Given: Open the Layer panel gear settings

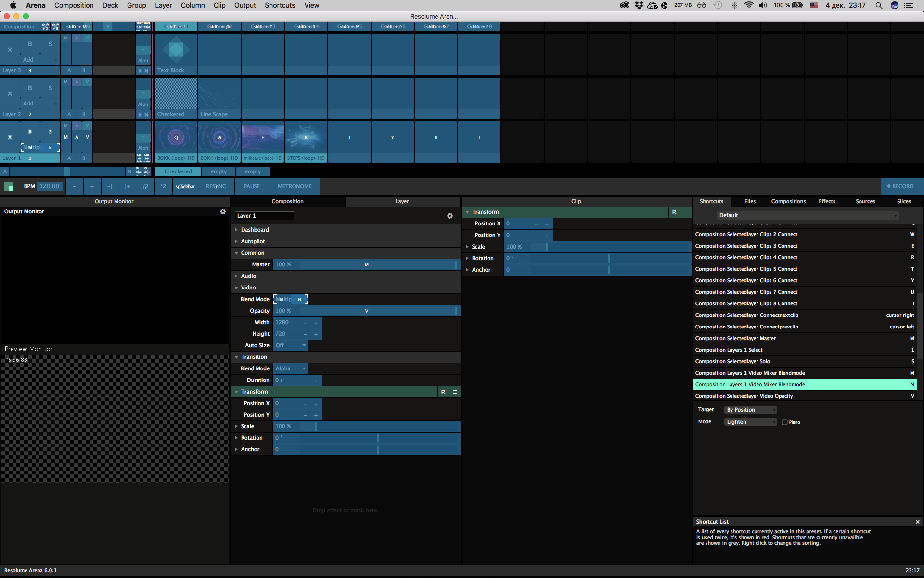Looking at the screenshot, I should tap(450, 216).
